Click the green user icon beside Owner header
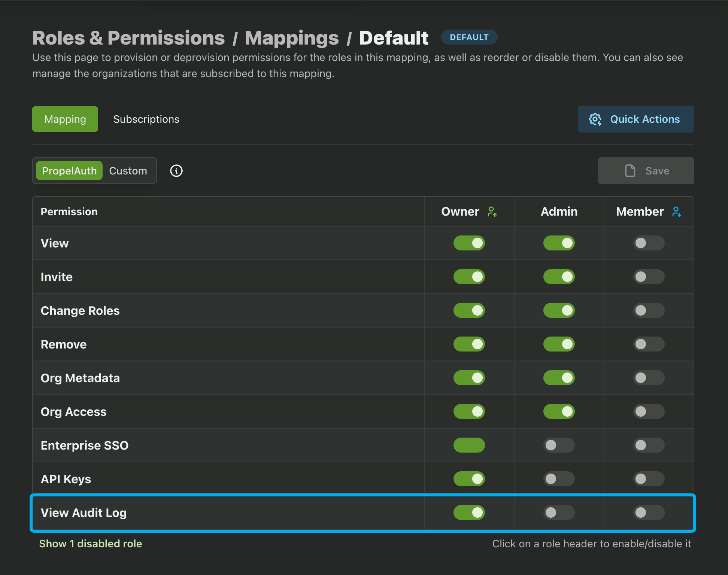Image resolution: width=728 pixels, height=575 pixels. pyautogui.click(x=493, y=212)
